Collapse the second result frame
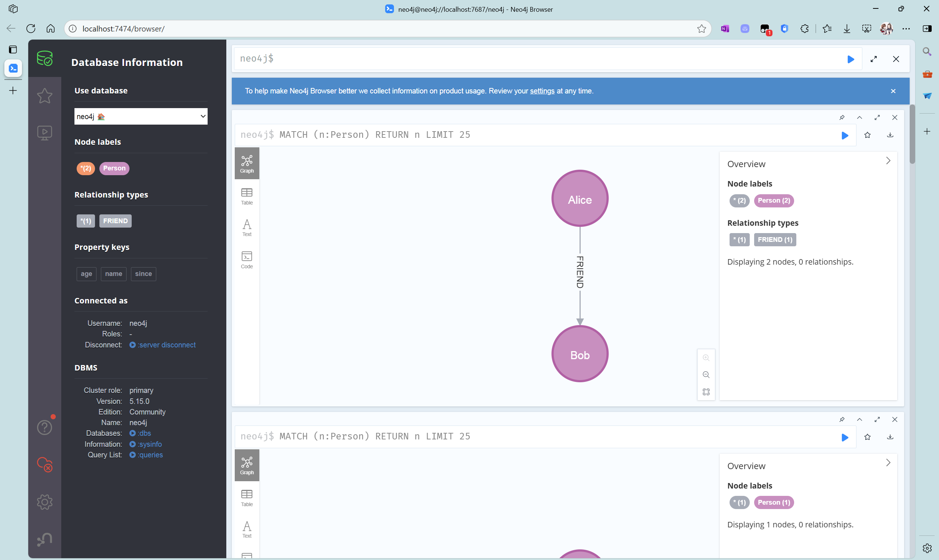Viewport: 939px width, 560px height. tap(860, 420)
